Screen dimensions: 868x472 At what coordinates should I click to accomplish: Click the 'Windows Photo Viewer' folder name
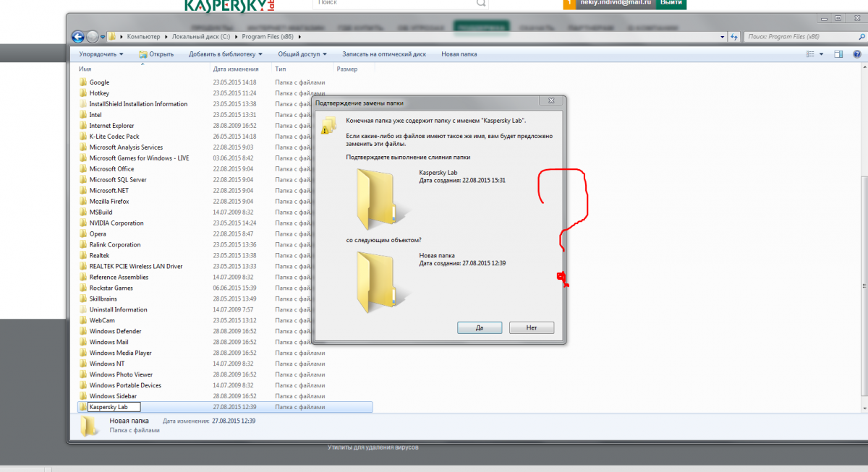(121, 374)
